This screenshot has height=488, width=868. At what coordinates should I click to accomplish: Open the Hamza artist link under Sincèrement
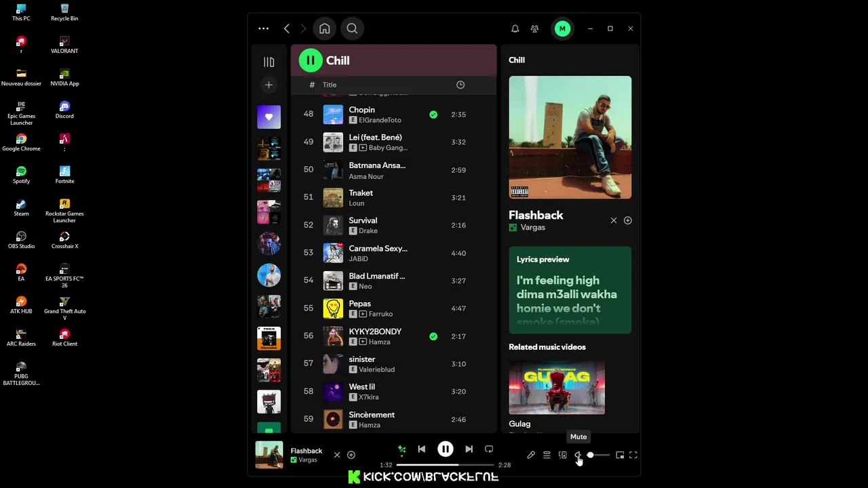click(370, 425)
